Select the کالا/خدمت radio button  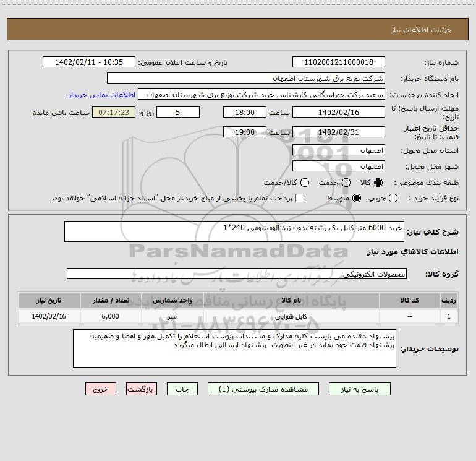305,183
